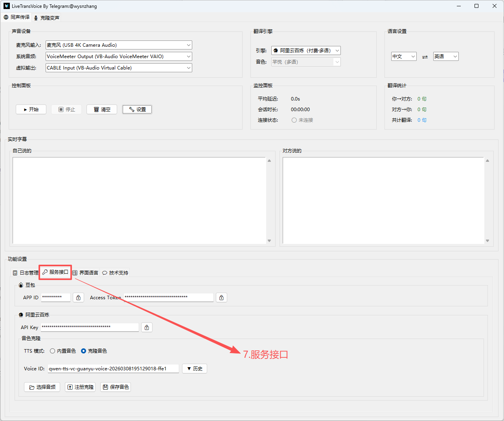This screenshot has height=421, width=504.
Task: Open the target language 英语 dropdown
Action: (446, 57)
